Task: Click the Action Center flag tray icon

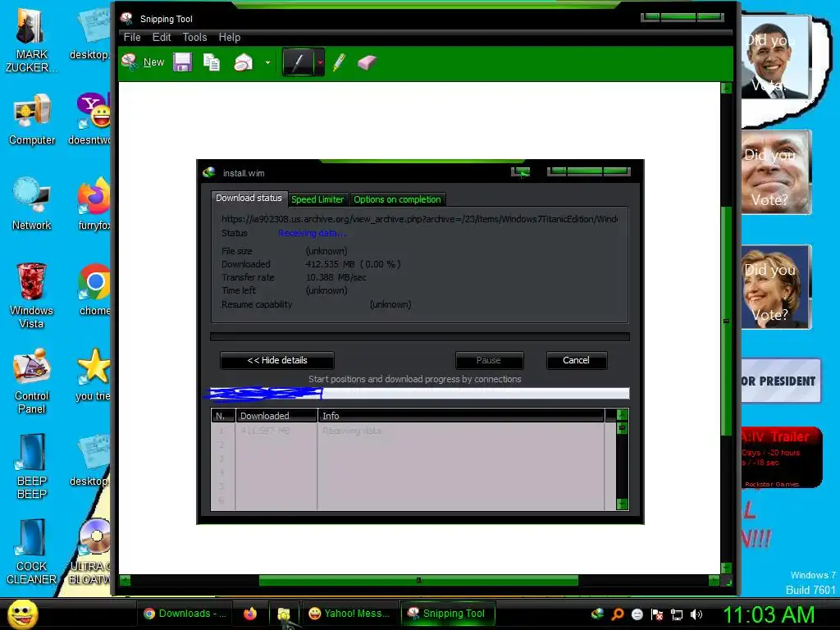Action: click(657, 614)
